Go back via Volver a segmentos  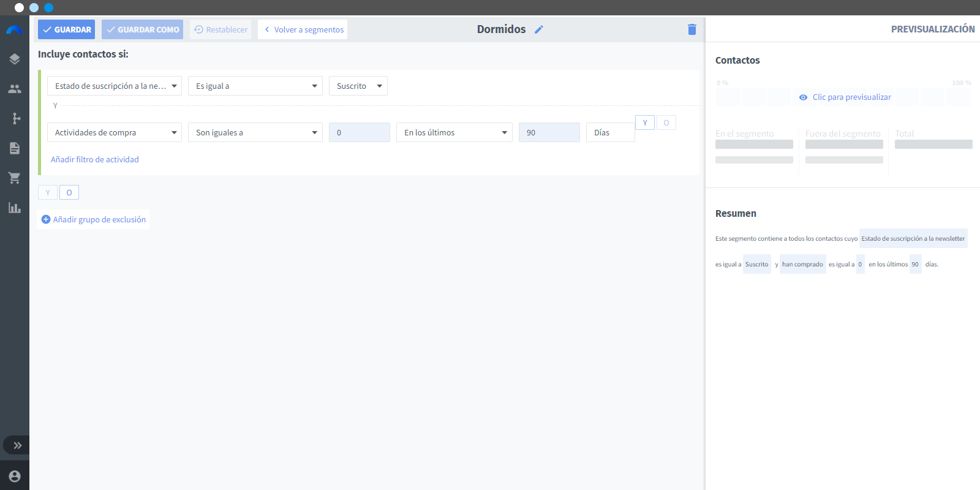coord(303,29)
